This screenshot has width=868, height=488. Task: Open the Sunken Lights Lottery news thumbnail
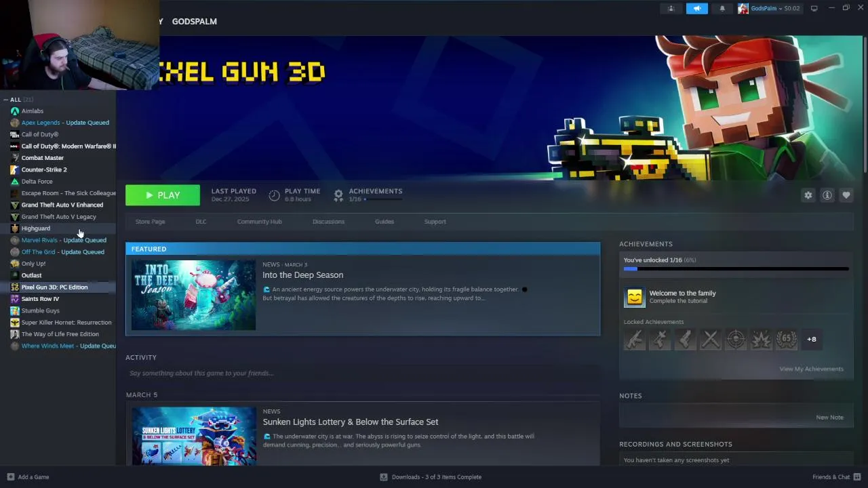pyautogui.click(x=193, y=436)
